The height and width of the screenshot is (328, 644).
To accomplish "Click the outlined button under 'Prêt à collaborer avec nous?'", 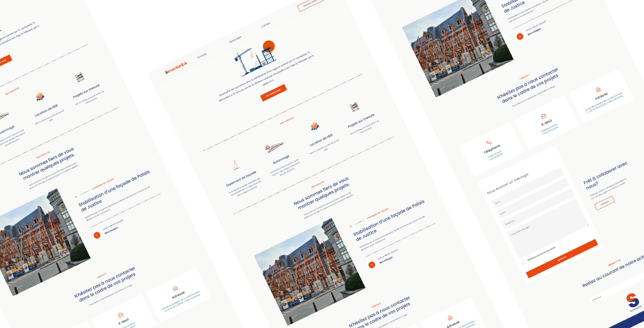I will 604,203.
